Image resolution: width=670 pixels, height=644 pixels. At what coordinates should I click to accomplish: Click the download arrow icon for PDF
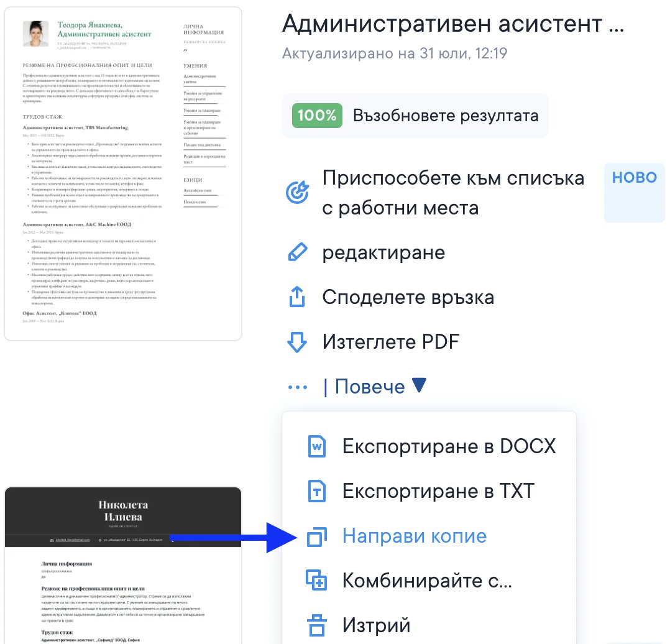(297, 343)
